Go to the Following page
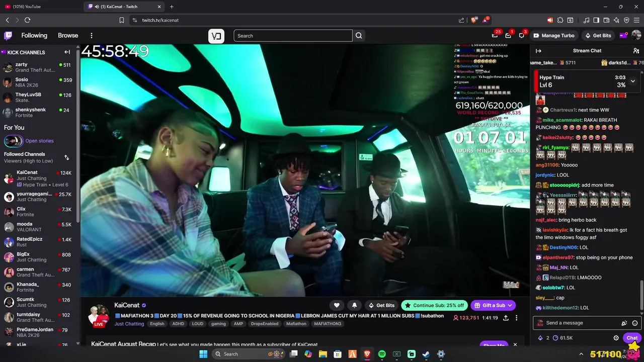Screen dimensions: 644x362 point(34,36)
